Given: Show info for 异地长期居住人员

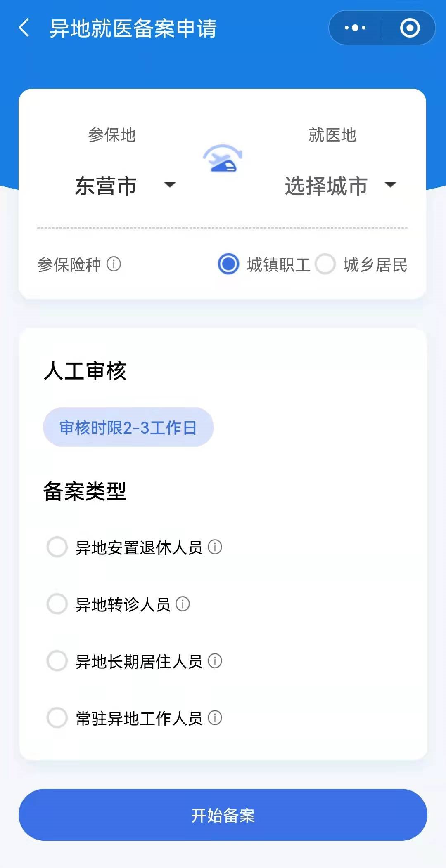Looking at the screenshot, I should tap(215, 661).
